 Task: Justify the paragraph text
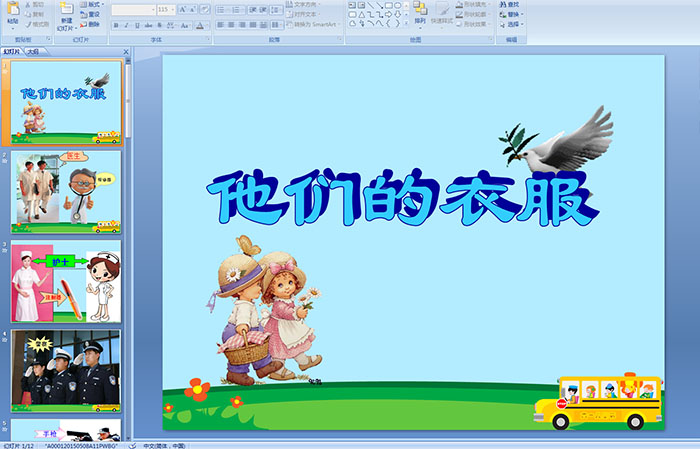point(253,25)
